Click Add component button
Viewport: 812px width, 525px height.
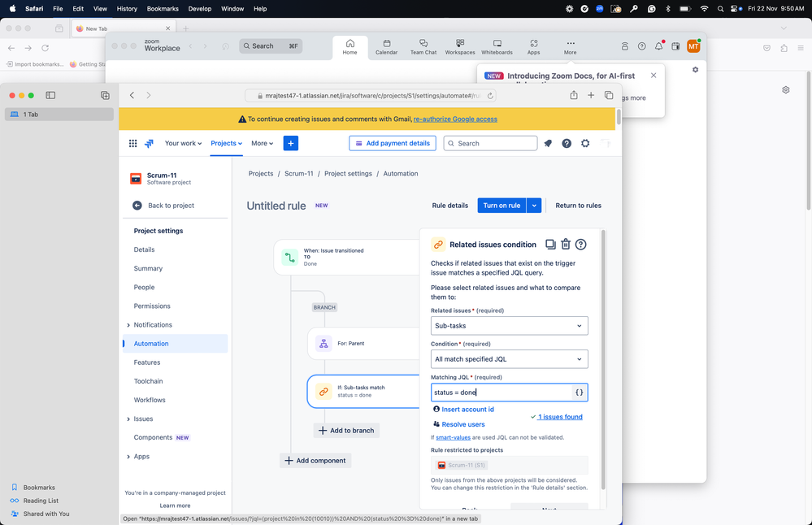point(315,460)
